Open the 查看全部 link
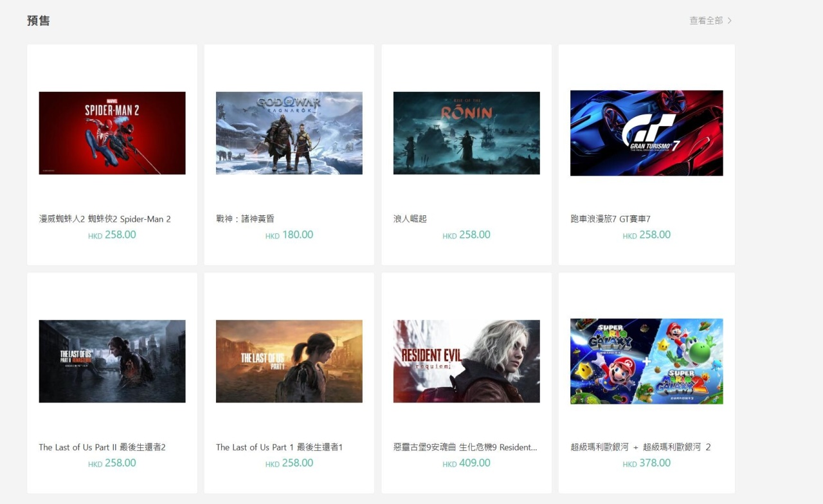The width and height of the screenshot is (823, 504). click(x=706, y=21)
